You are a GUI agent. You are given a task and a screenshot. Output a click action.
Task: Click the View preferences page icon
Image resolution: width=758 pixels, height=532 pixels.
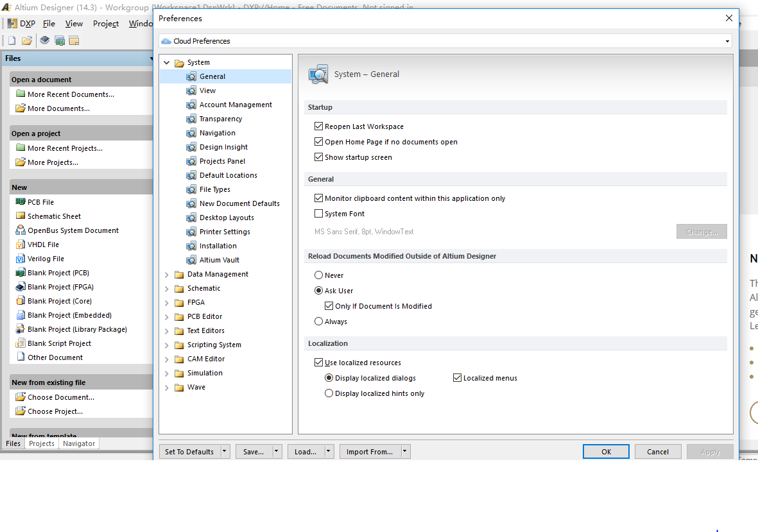(x=191, y=90)
